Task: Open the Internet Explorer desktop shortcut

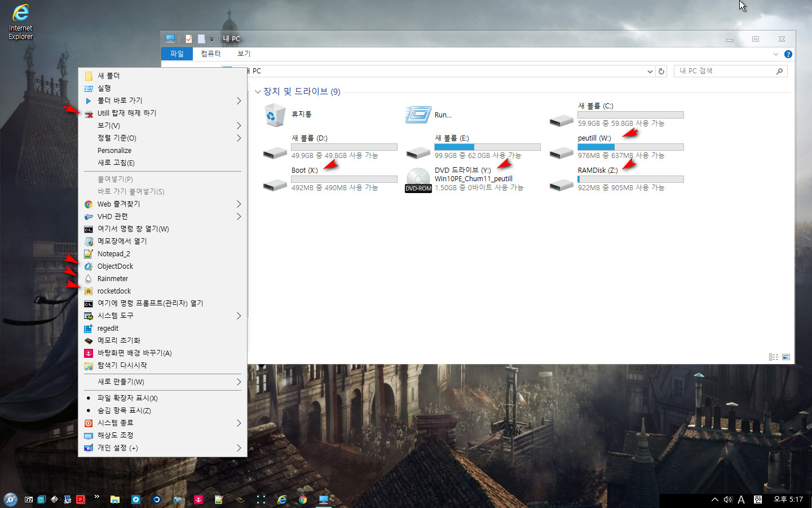Action: pos(20,21)
